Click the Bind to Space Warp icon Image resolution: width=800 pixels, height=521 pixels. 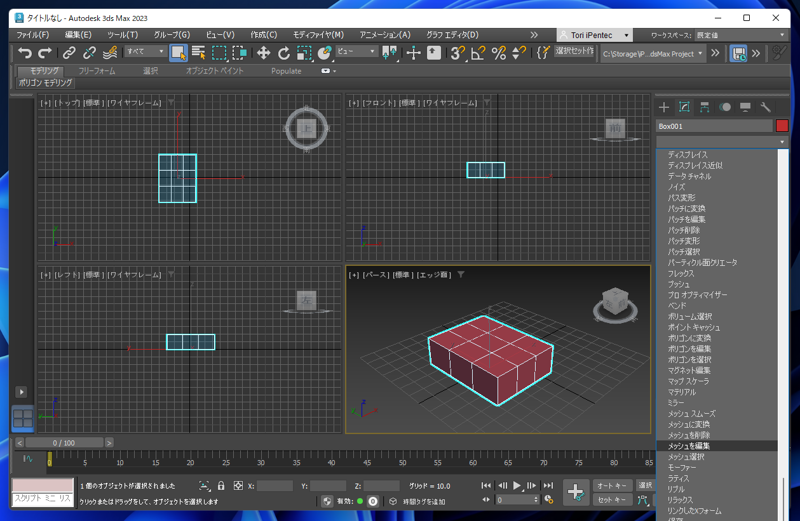tap(110, 53)
